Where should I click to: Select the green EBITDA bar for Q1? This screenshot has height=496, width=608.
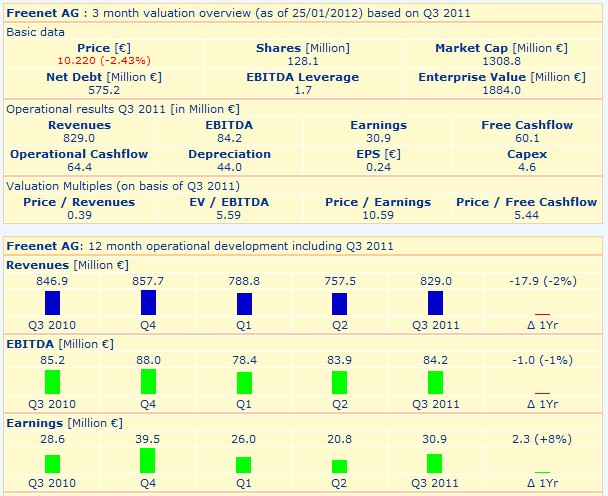tap(243, 382)
